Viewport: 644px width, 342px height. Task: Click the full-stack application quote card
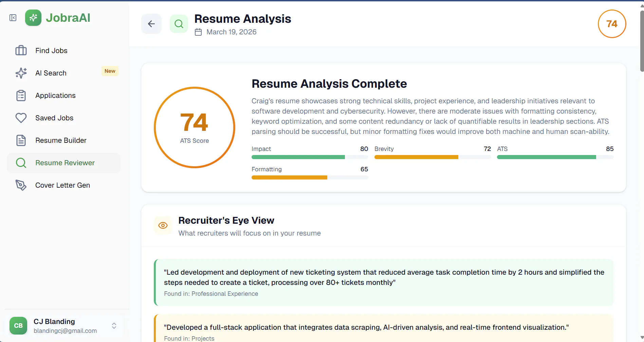pyautogui.click(x=384, y=328)
